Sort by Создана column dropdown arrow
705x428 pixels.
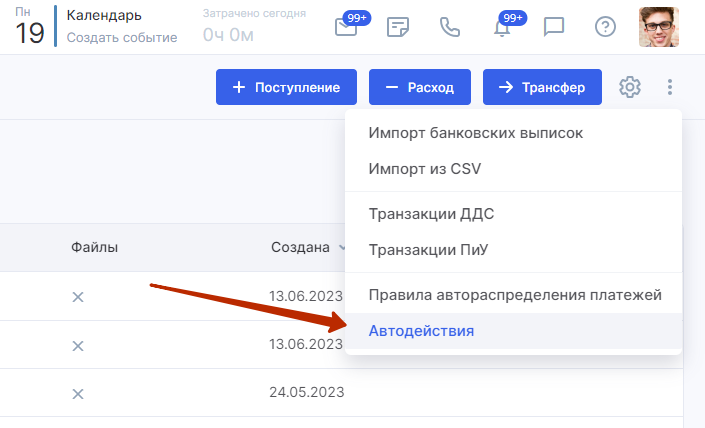[343, 248]
